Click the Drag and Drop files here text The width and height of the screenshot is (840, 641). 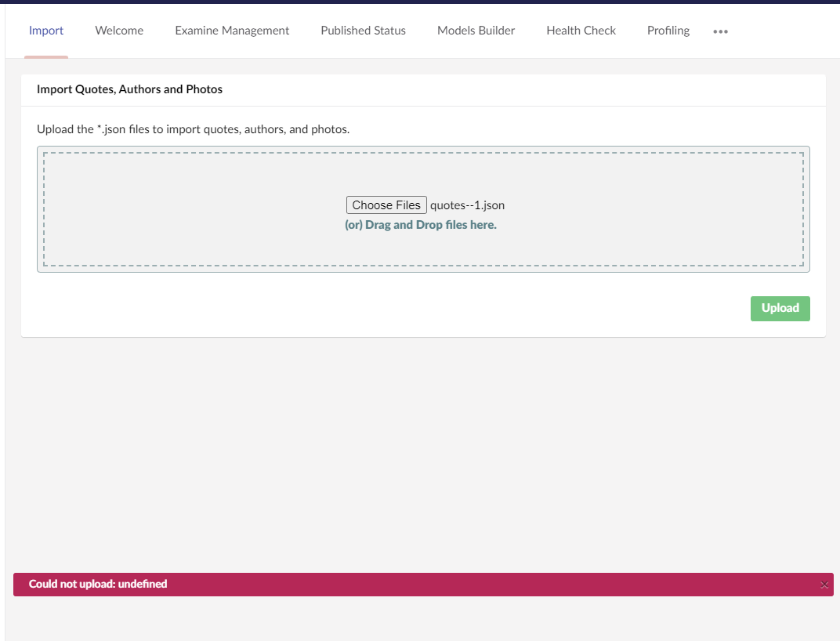pos(421,225)
